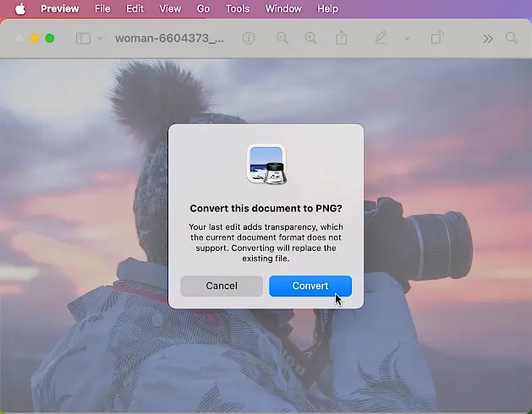Click the Zoom Out magnifier icon
Image resolution: width=532 pixels, height=414 pixels.
coord(282,38)
